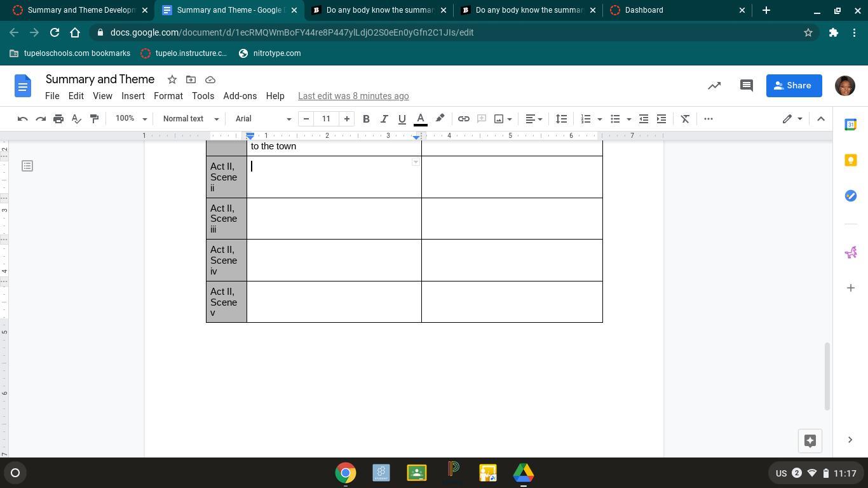Open the Normal text styles dropdown
Screen dimensions: 868x488
[x=190, y=119]
